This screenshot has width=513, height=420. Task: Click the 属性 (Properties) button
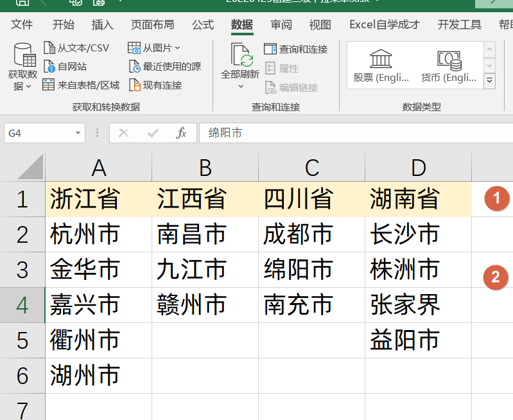282,69
